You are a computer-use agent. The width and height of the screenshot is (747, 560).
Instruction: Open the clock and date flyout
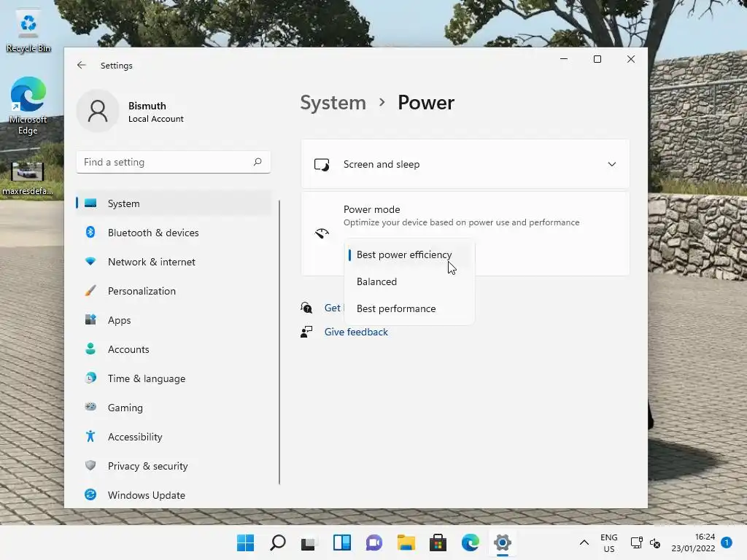693,542
